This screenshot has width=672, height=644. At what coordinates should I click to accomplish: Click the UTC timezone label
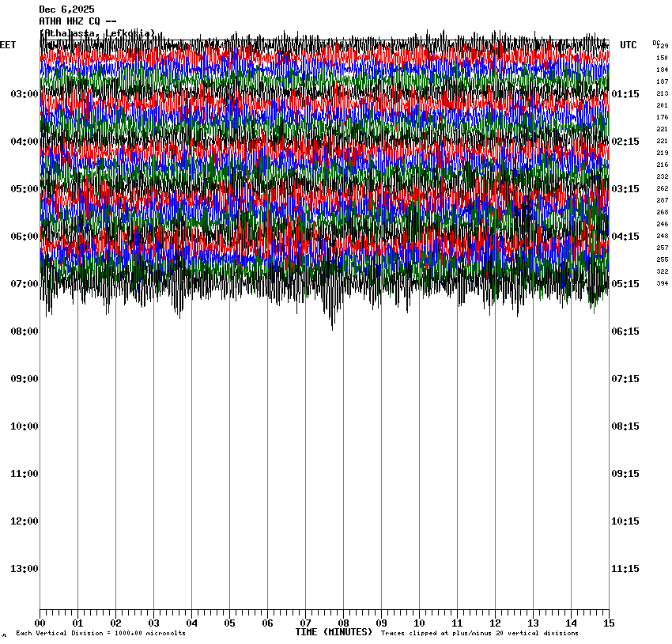(628, 45)
